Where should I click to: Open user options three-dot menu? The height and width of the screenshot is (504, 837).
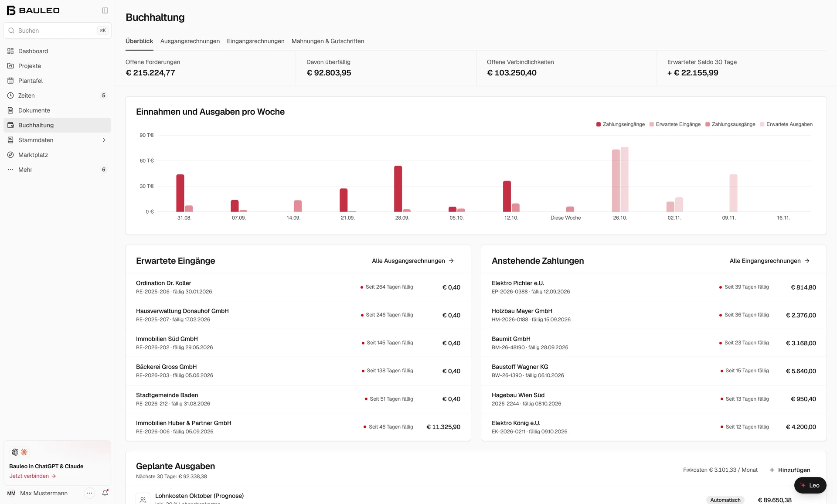coord(89,493)
